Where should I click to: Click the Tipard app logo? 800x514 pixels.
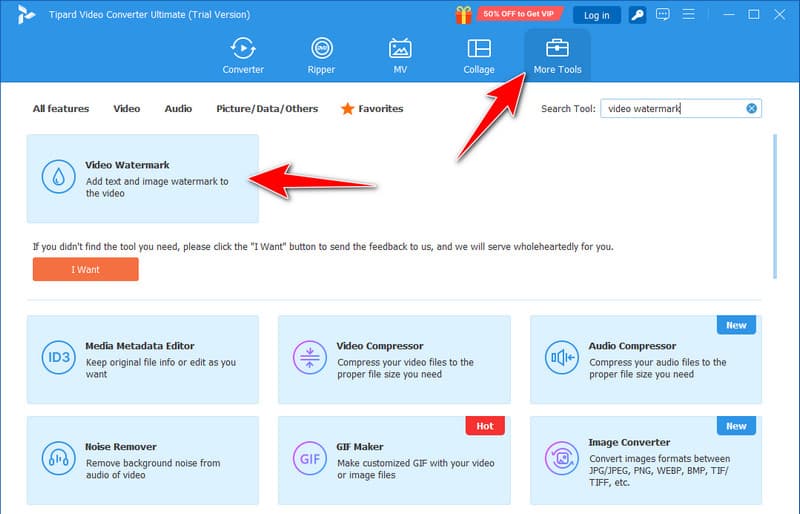coord(26,14)
